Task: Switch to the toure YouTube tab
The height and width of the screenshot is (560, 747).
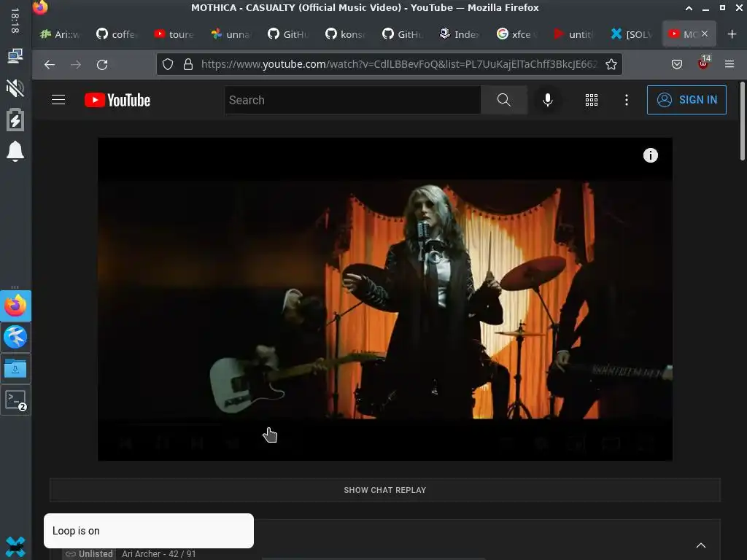Action: click(174, 34)
